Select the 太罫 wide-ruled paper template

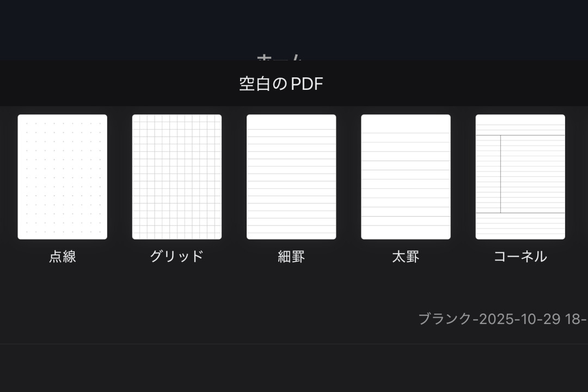click(x=406, y=176)
